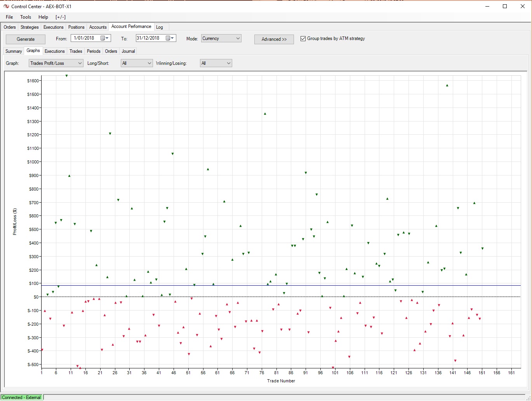532x401 pixels.
Task: Click the green trade marker near $1350 above trade 77
Action: click(265, 114)
